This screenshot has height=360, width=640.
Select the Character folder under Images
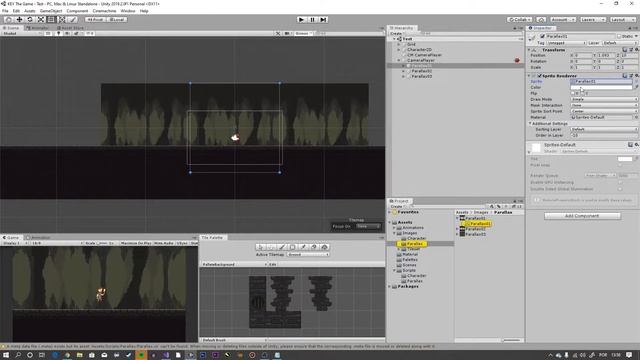pos(416,238)
